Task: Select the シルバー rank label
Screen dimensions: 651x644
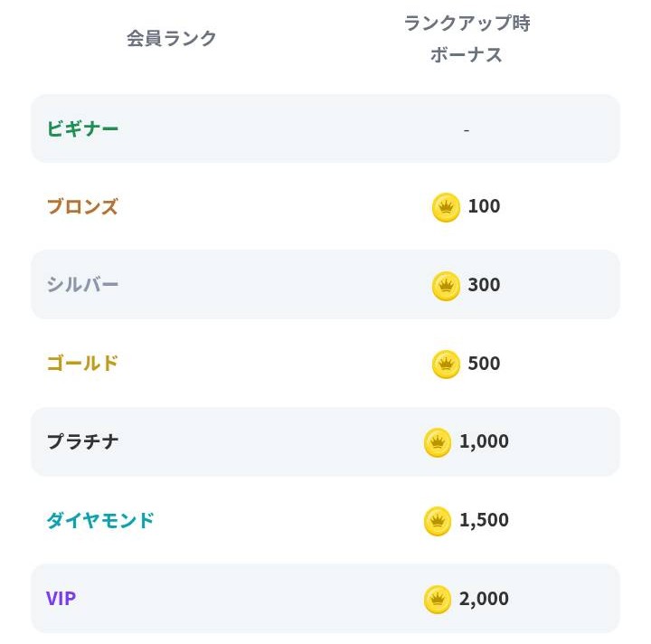Action: pos(83,285)
